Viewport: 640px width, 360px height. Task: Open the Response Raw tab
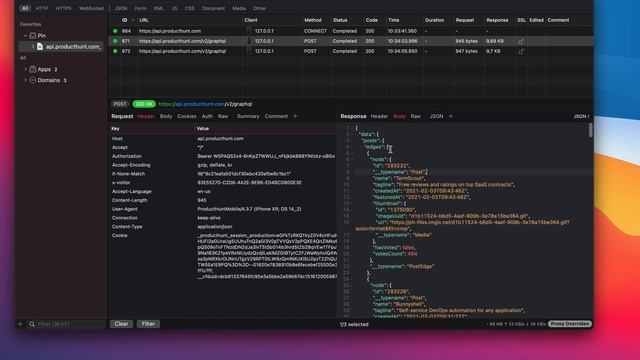pyautogui.click(x=416, y=116)
